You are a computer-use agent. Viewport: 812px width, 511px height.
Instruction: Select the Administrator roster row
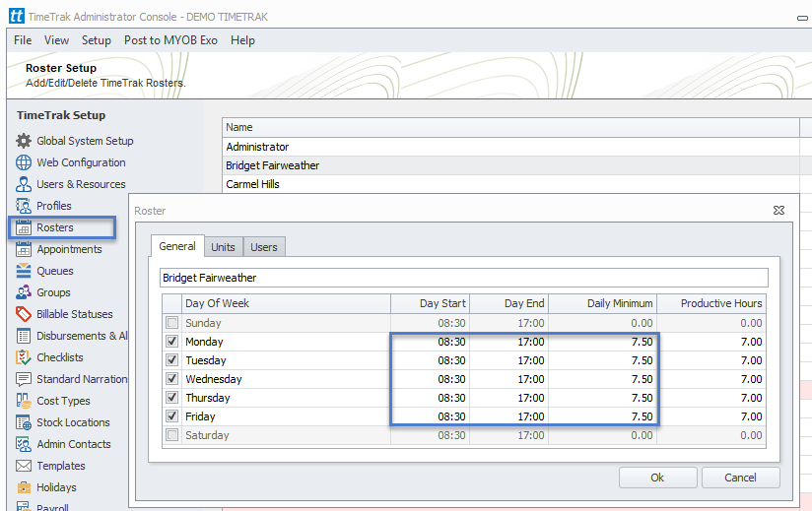(511, 147)
